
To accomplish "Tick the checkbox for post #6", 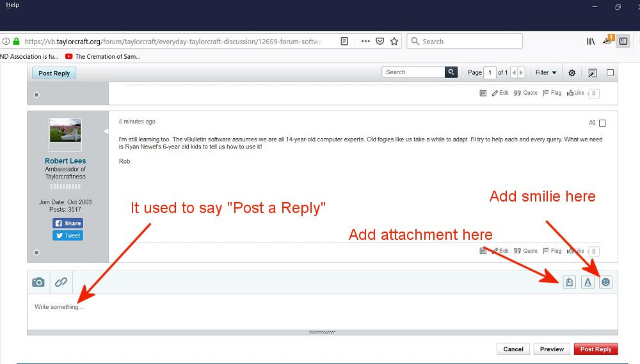I will pyautogui.click(x=602, y=123).
